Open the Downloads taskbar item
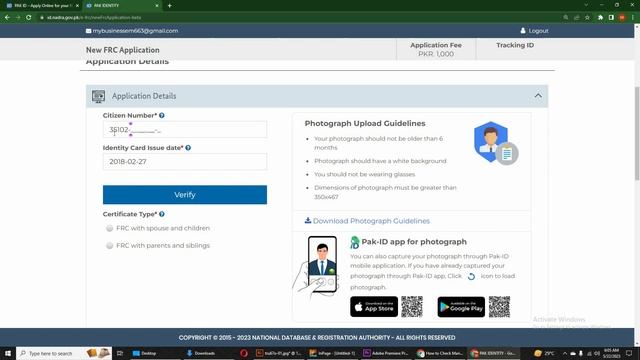The image size is (640, 360). click(x=201, y=353)
